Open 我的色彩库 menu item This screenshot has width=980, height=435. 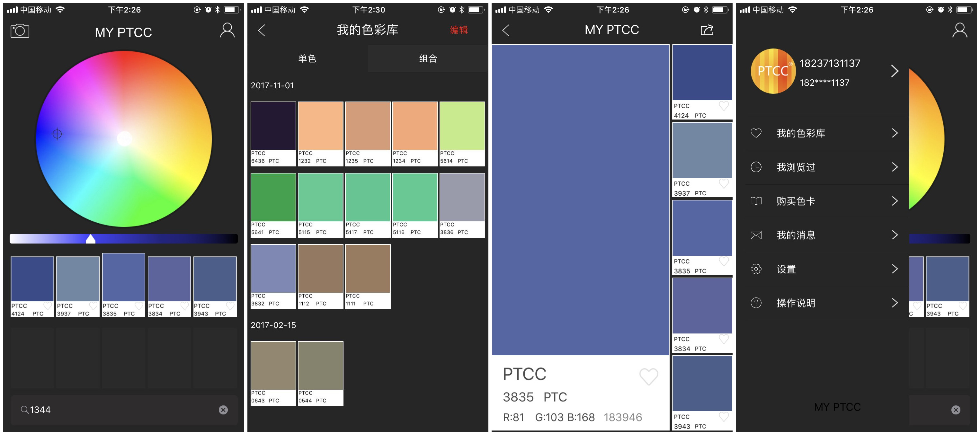(827, 133)
